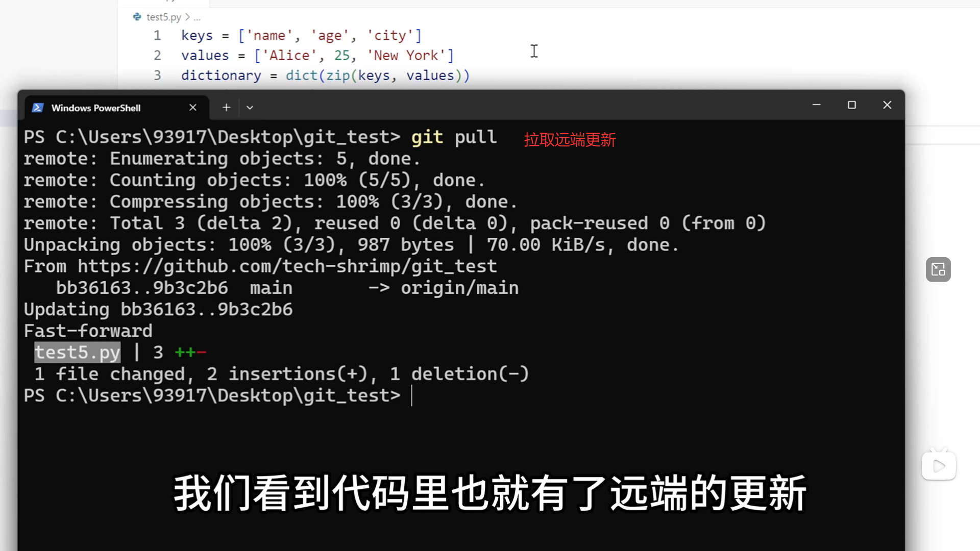Click the test5.py breadcrumb item

coord(163,17)
